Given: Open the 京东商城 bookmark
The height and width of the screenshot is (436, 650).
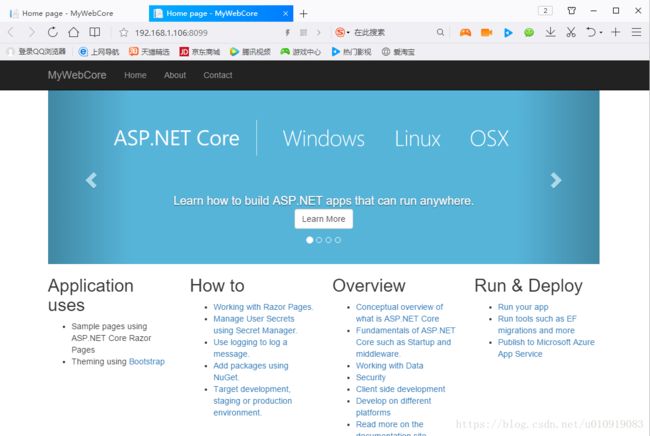Looking at the screenshot, I should pos(199,51).
